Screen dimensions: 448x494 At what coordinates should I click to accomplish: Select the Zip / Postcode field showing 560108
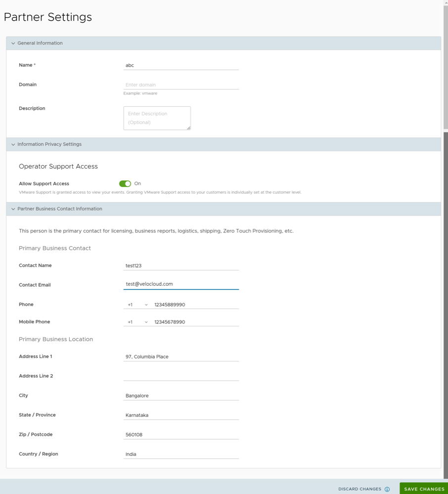coord(181,434)
